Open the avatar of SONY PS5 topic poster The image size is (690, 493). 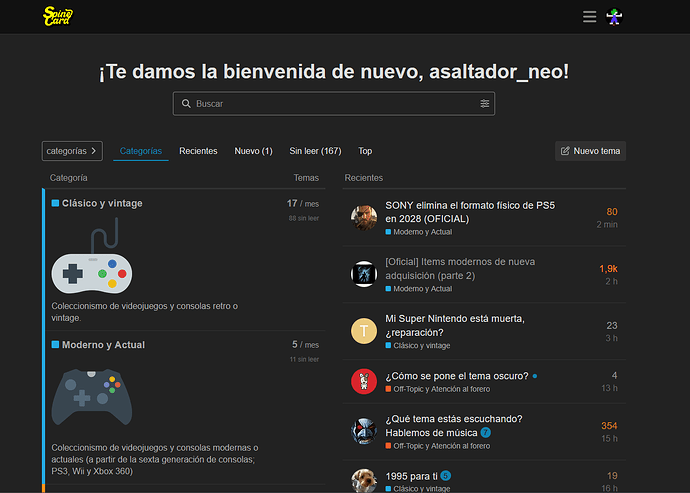click(x=364, y=217)
